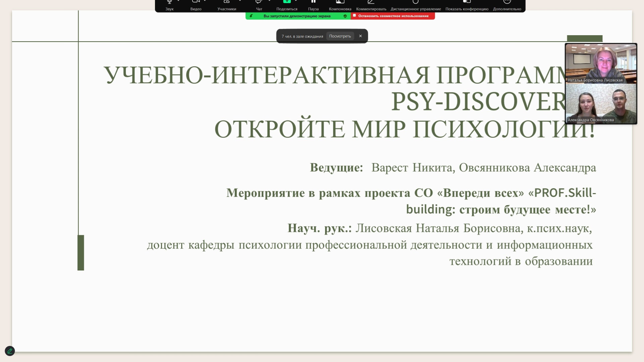This screenshot has width=644, height=362.
Task: Select Наталья Борисовна Лисовская video thumbnail
Action: point(601,64)
